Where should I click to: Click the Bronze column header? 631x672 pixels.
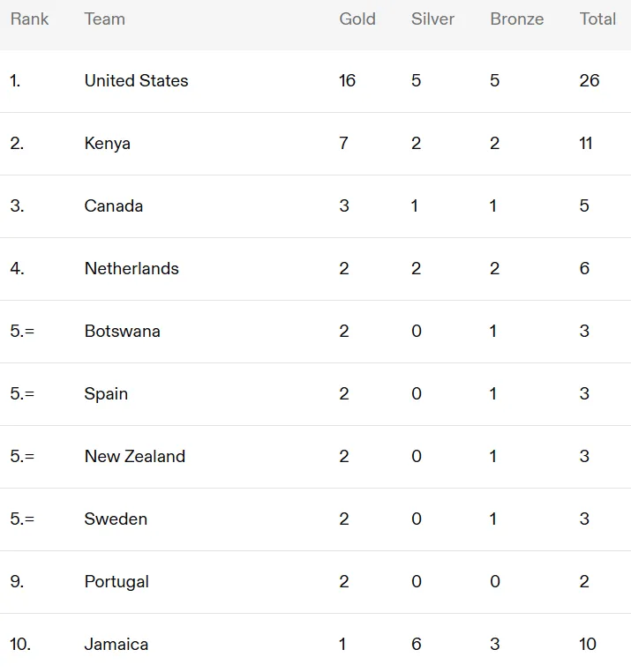pos(517,19)
